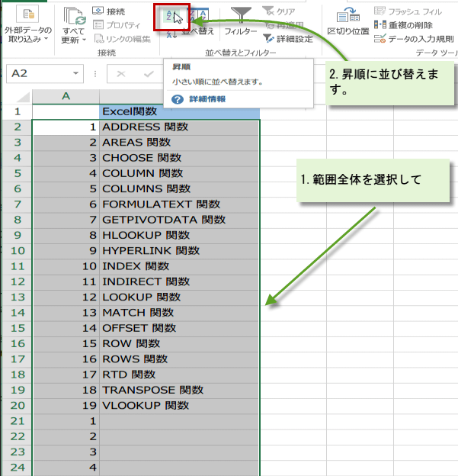
Task: Click cell LOOKUP 関数
Action: pyautogui.click(x=179, y=297)
